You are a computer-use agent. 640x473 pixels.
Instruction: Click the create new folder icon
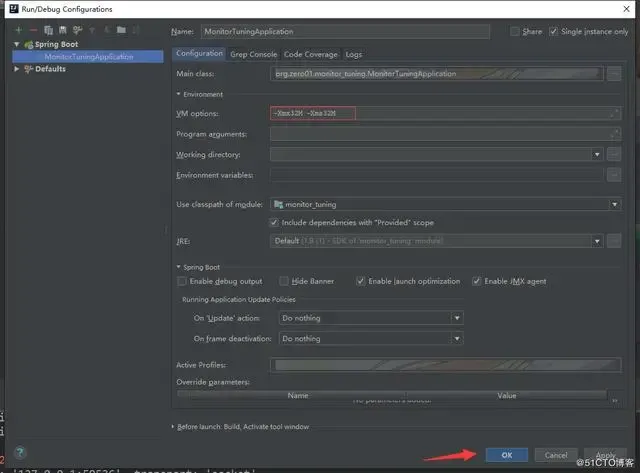[x=121, y=30]
